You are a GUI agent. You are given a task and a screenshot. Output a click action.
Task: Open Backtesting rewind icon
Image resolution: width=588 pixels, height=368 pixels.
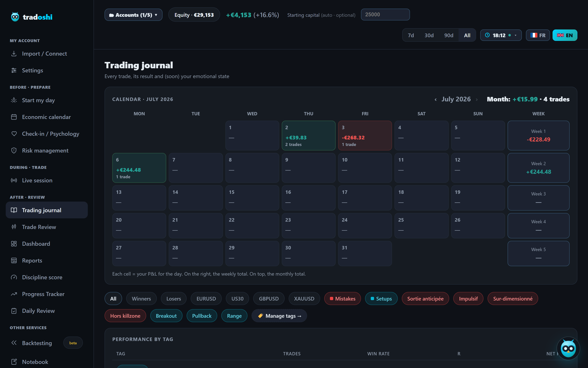pyautogui.click(x=14, y=343)
